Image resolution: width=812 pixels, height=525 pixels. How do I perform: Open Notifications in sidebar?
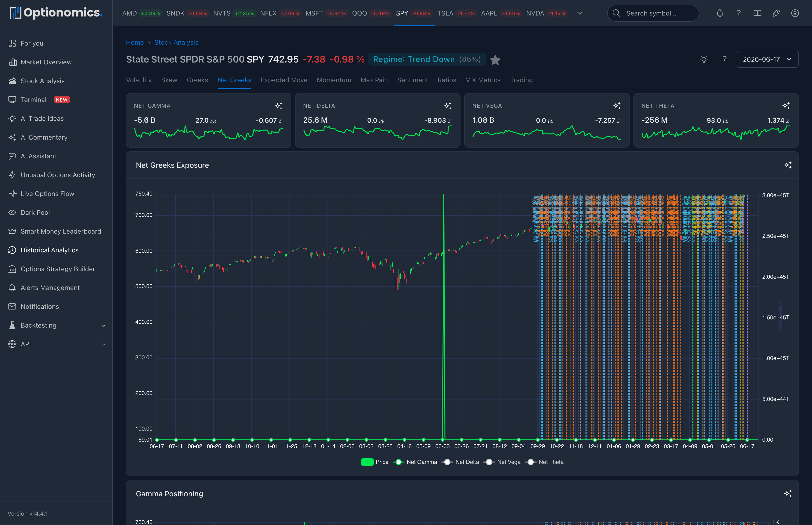tap(56, 306)
